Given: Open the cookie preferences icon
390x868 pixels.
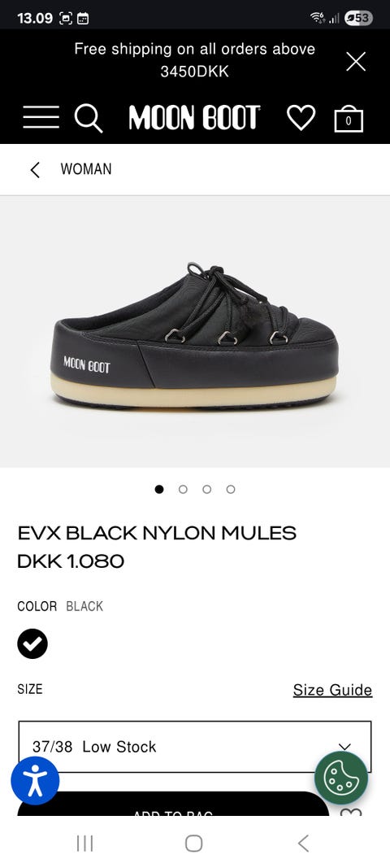Looking at the screenshot, I should tap(341, 778).
